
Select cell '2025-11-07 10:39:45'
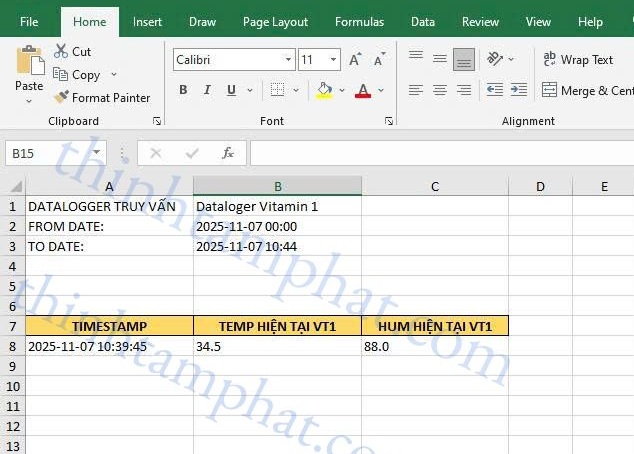point(110,346)
